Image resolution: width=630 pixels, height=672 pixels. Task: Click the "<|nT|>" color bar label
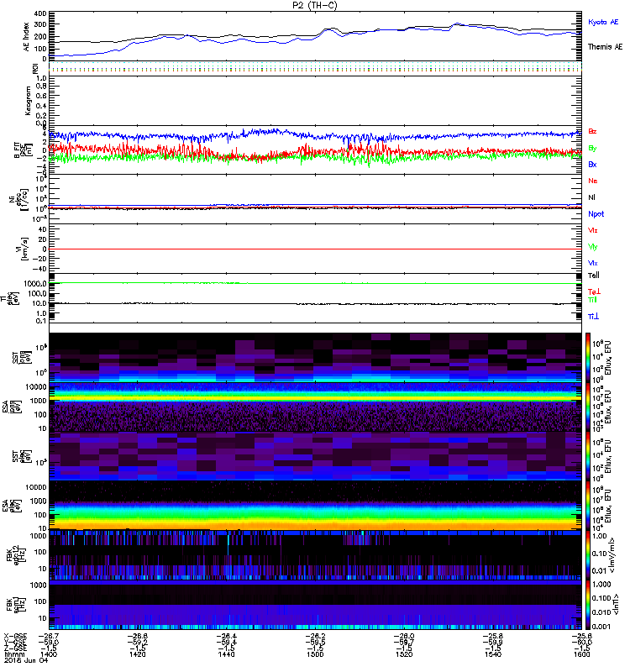pyautogui.click(x=616, y=604)
